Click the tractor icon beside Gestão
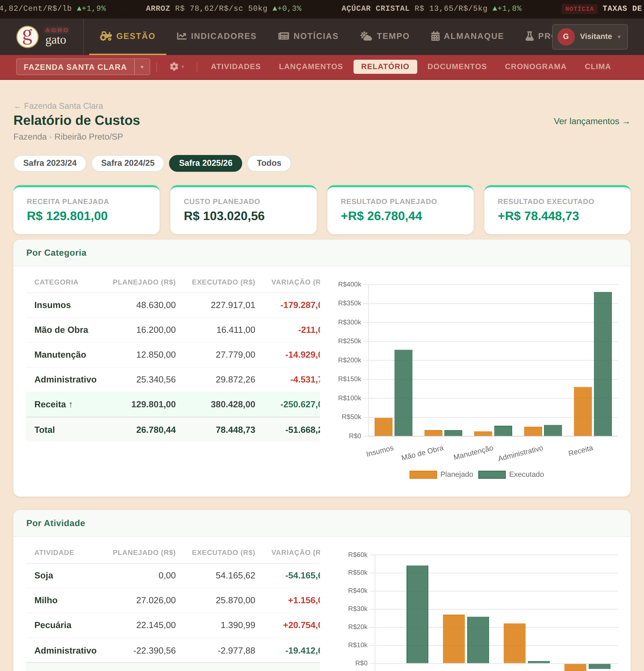Viewport: 644px width, 671px height. [x=106, y=36]
